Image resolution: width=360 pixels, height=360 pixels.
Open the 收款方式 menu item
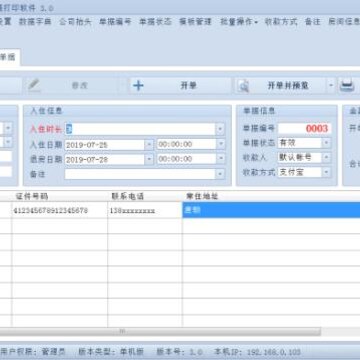click(x=281, y=22)
